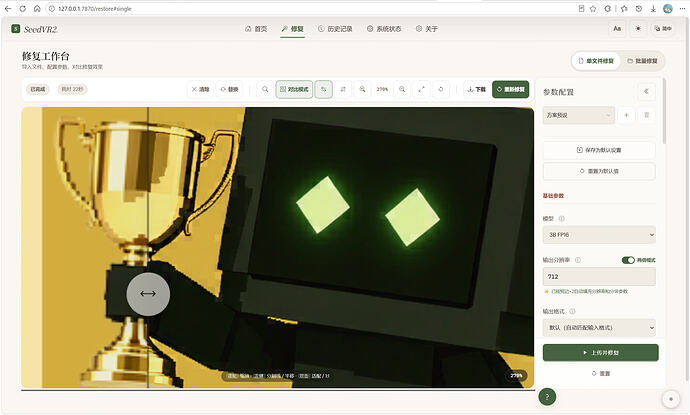
Task: Select the 修复 restore tab
Action: [292, 29]
